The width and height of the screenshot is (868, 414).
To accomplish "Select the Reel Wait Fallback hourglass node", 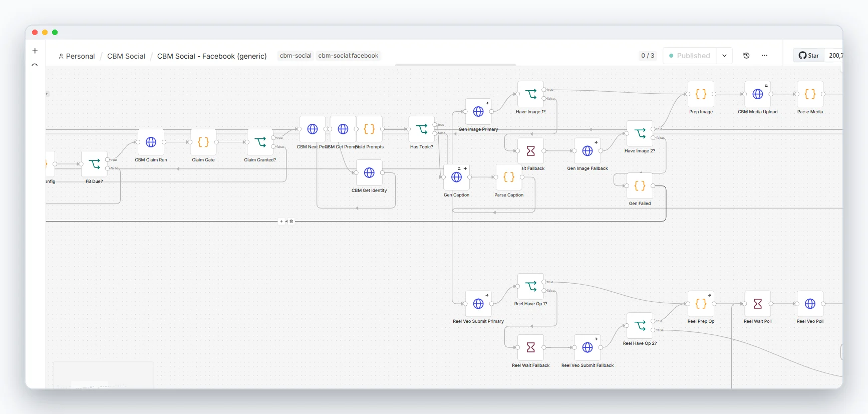I will point(531,347).
